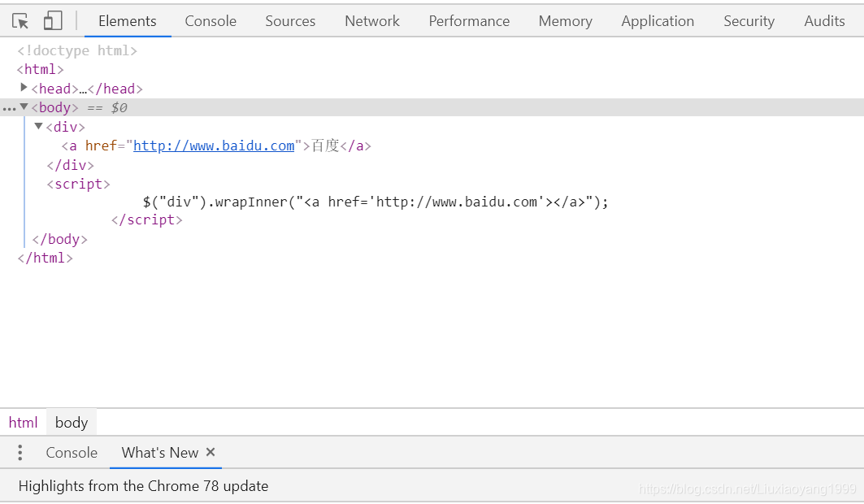Select the closing body tag
This screenshot has height=504, width=864.
59,239
